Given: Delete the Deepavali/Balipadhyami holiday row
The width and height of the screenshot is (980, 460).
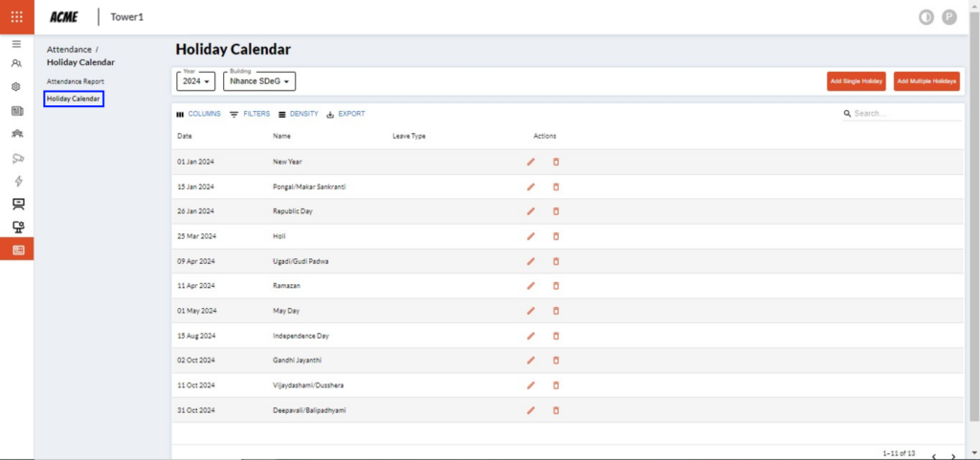Looking at the screenshot, I should tap(556, 410).
